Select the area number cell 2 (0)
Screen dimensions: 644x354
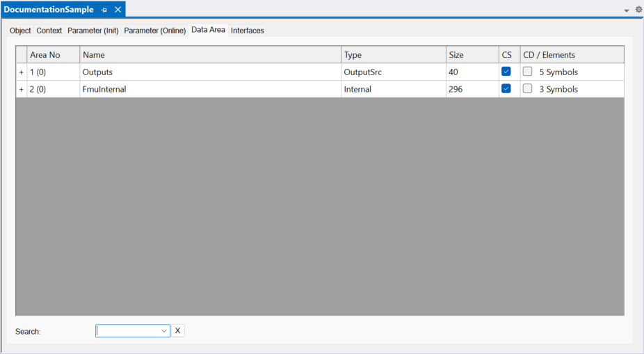pyautogui.click(x=53, y=89)
